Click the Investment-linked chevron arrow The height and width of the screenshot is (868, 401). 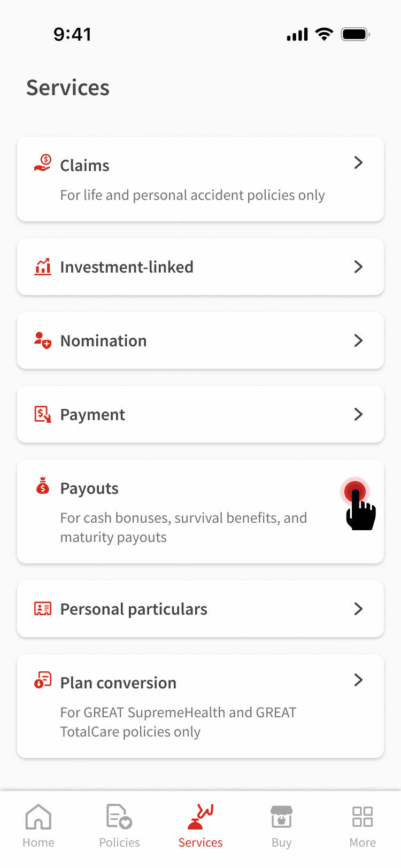[358, 267]
